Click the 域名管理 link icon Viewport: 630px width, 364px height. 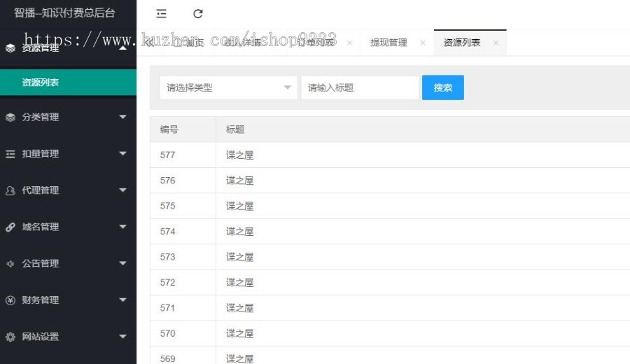(10, 227)
